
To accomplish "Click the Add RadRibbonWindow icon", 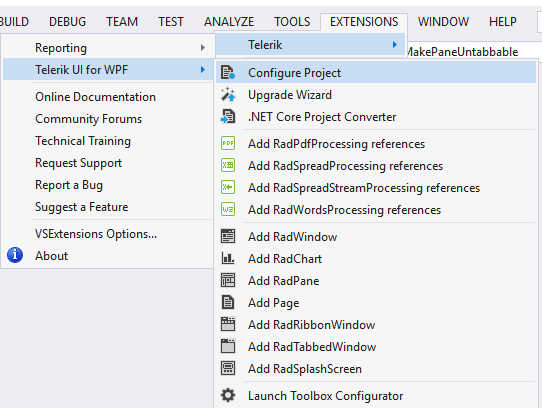I will point(228,324).
